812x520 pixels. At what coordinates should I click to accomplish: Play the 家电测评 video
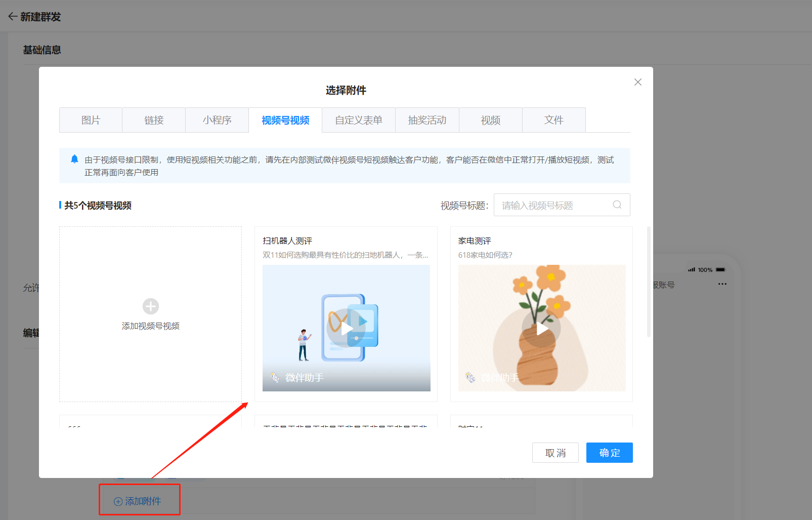coord(542,329)
